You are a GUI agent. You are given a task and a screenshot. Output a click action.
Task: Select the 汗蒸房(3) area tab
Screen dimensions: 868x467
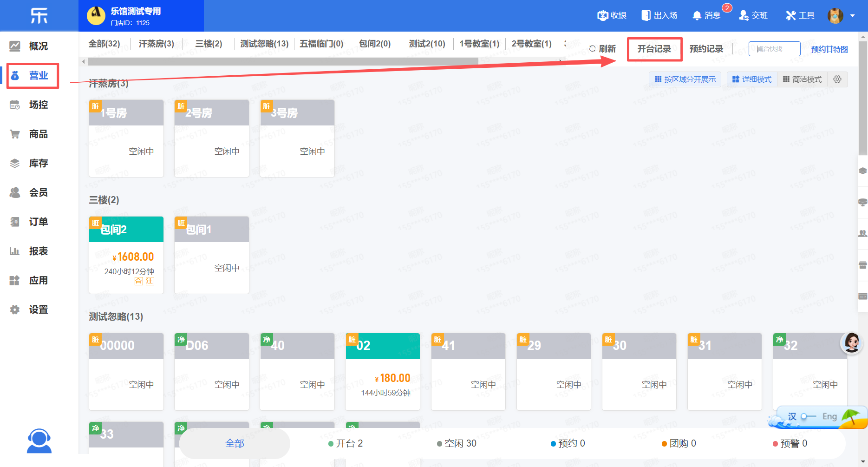157,44
